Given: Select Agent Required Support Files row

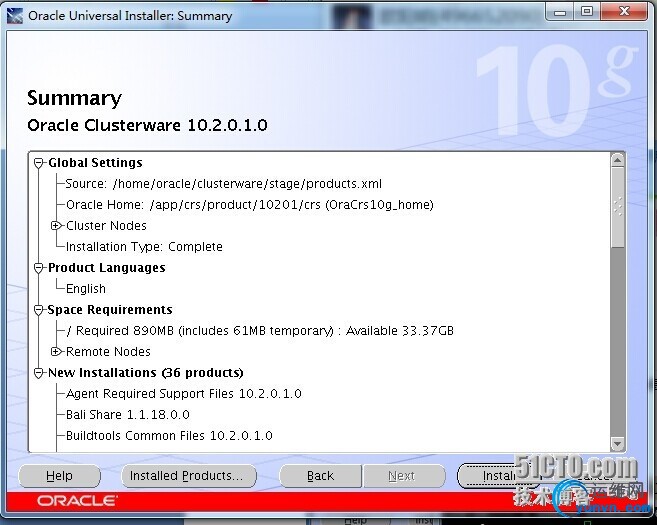Looking at the screenshot, I should point(184,393).
